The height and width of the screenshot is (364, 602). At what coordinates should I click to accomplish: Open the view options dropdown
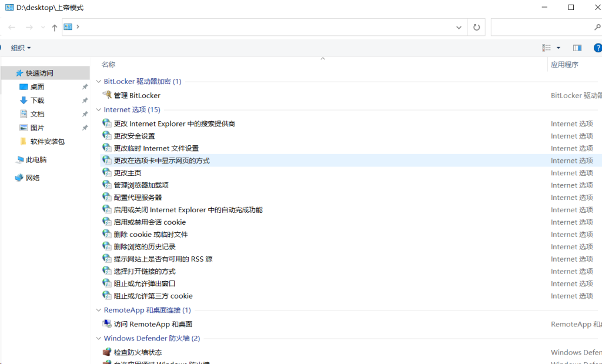click(558, 48)
